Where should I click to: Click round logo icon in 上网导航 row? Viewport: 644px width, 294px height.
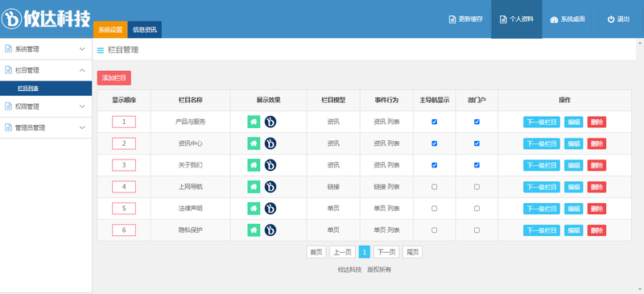click(x=270, y=187)
